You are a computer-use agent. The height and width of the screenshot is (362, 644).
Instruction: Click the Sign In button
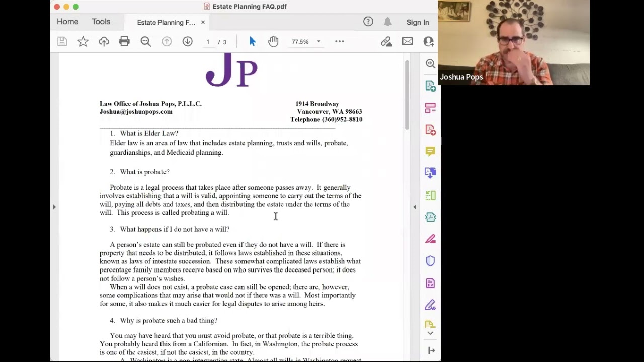pyautogui.click(x=418, y=22)
